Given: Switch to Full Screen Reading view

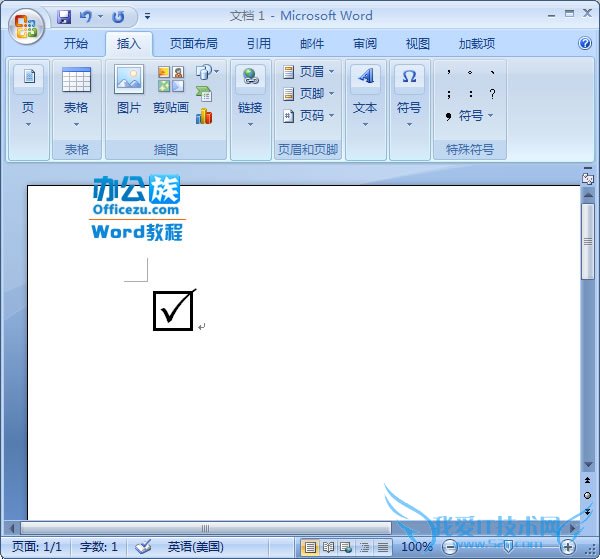Looking at the screenshot, I should (x=328, y=547).
